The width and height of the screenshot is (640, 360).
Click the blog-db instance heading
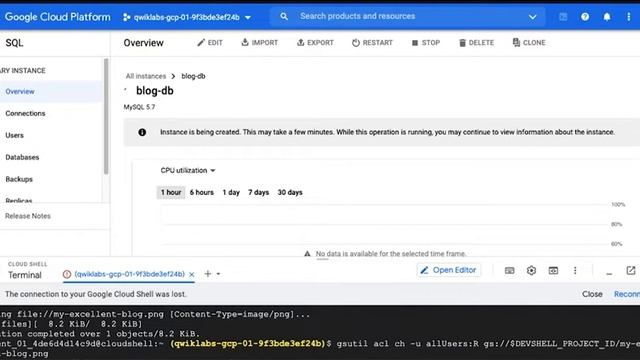(155, 91)
